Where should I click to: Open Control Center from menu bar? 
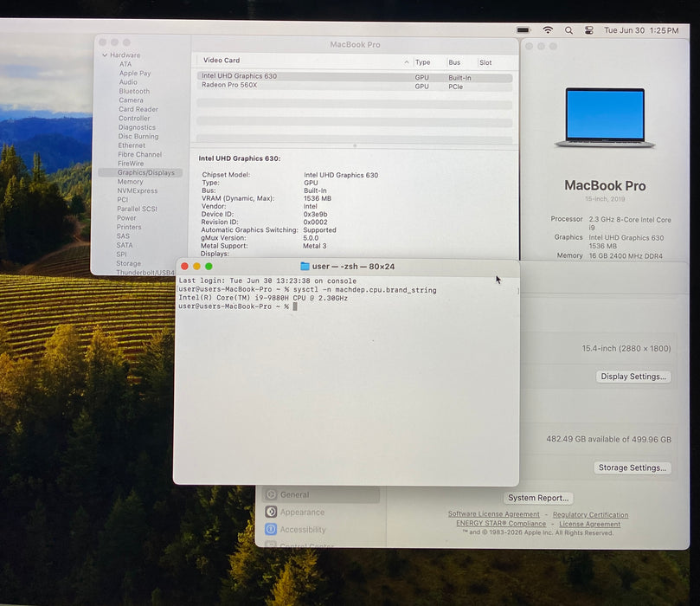click(x=589, y=30)
